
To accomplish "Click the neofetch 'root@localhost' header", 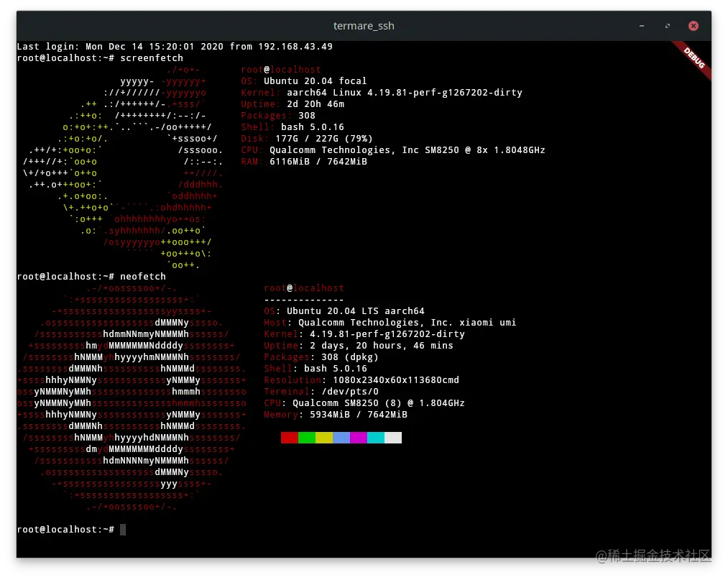I will coord(304,288).
